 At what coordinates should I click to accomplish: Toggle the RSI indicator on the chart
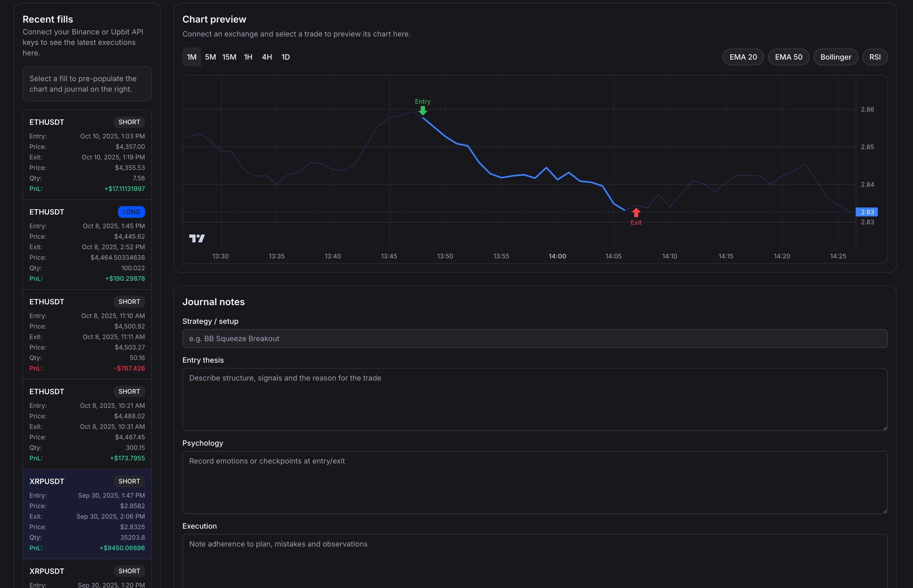[875, 57]
